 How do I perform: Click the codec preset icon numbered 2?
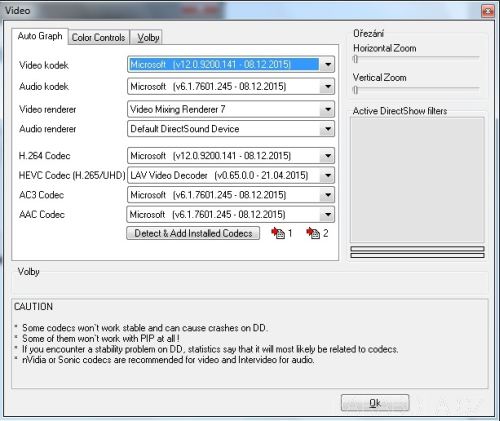point(313,233)
